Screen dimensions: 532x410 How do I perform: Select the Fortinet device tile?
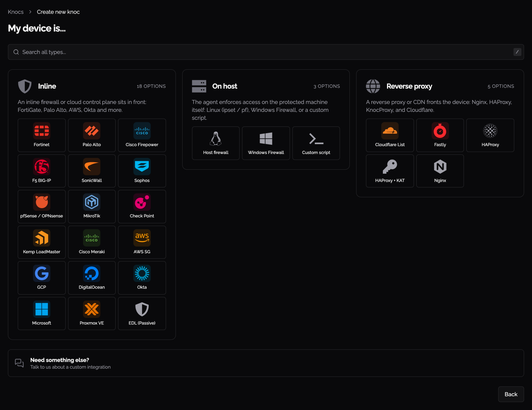click(41, 135)
